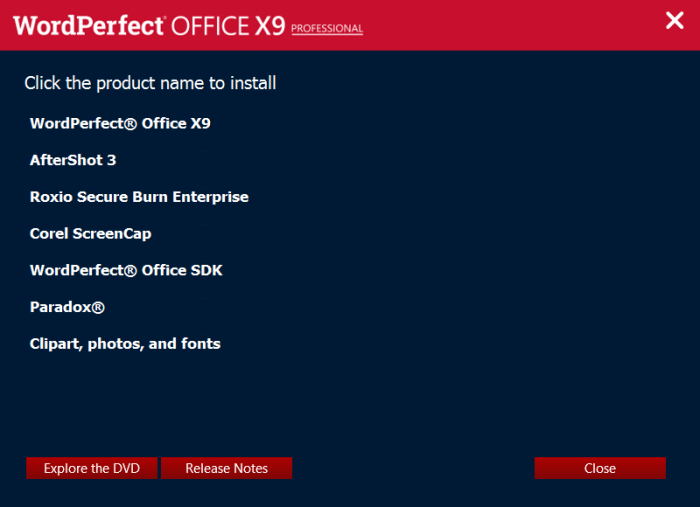Viewport: 700px width, 507px height.
Task: Select the Paradox product name
Action: pyautogui.click(x=67, y=307)
